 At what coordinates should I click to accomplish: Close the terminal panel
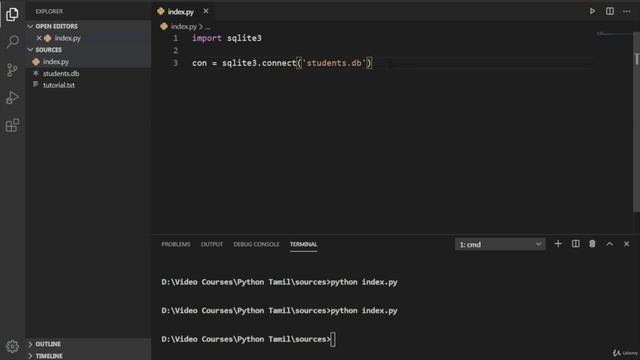coord(627,244)
